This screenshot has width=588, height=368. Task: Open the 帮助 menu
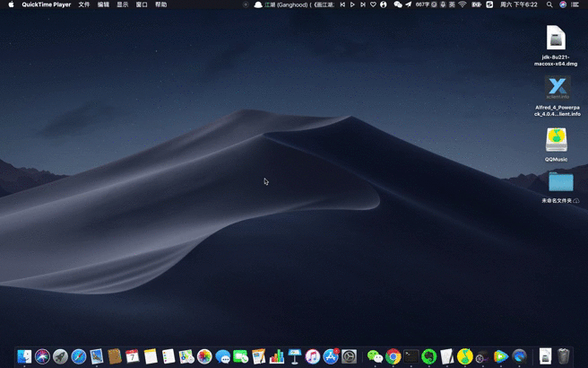[x=160, y=4]
